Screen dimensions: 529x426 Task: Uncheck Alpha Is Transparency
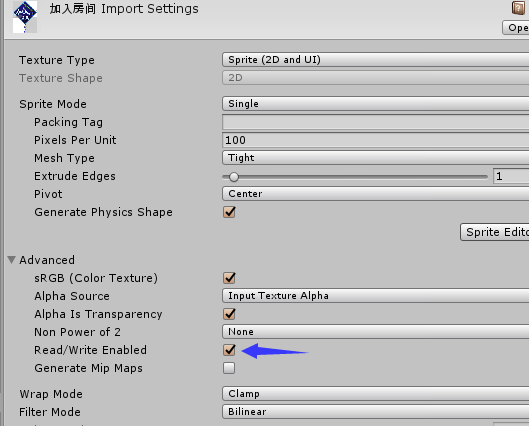click(x=229, y=314)
